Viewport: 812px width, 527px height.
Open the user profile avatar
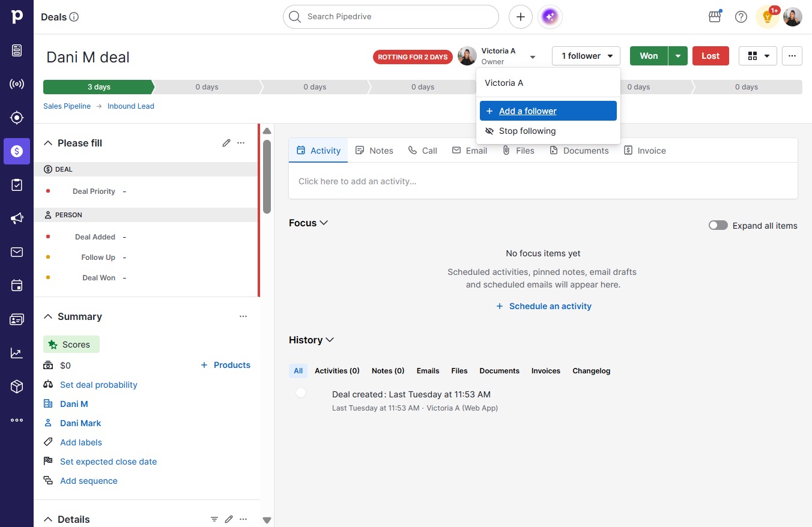pos(793,17)
